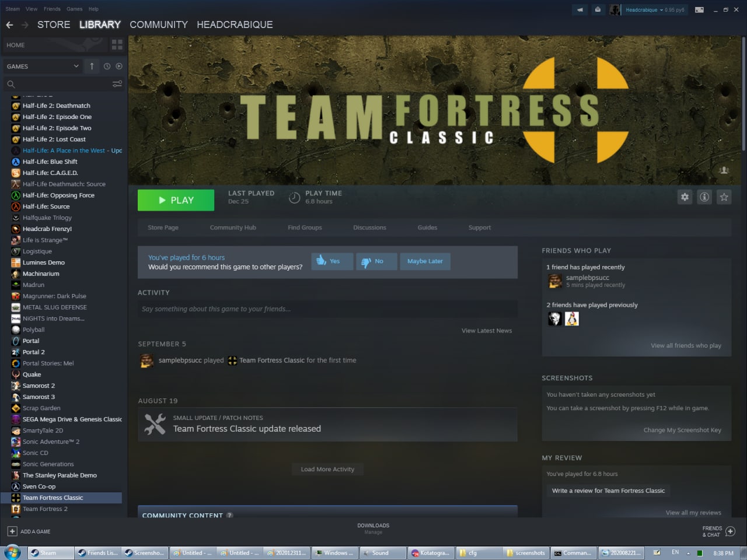Open Team Fortress Classic game settings gear
The width and height of the screenshot is (747, 560).
(685, 197)
